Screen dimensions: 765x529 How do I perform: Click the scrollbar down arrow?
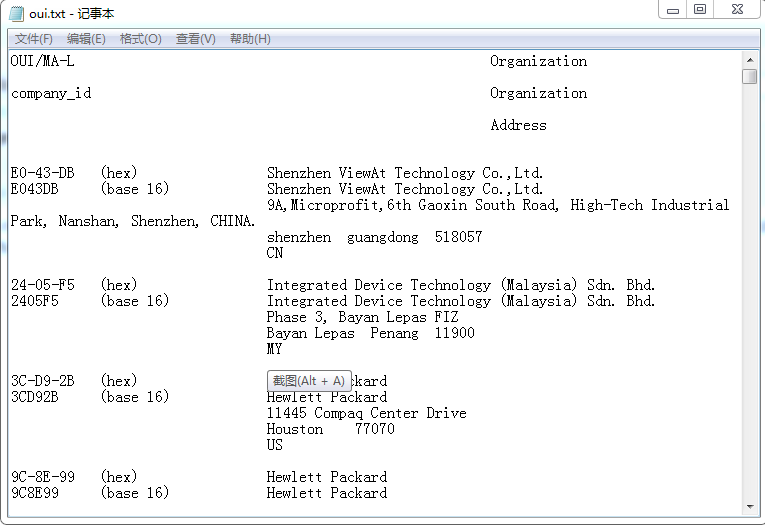pos(749,507)
